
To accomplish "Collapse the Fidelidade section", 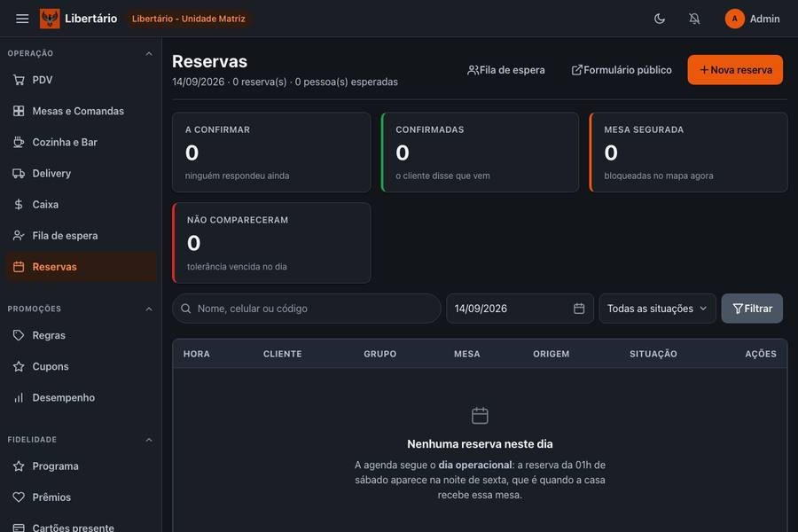I will pos(149,440).
